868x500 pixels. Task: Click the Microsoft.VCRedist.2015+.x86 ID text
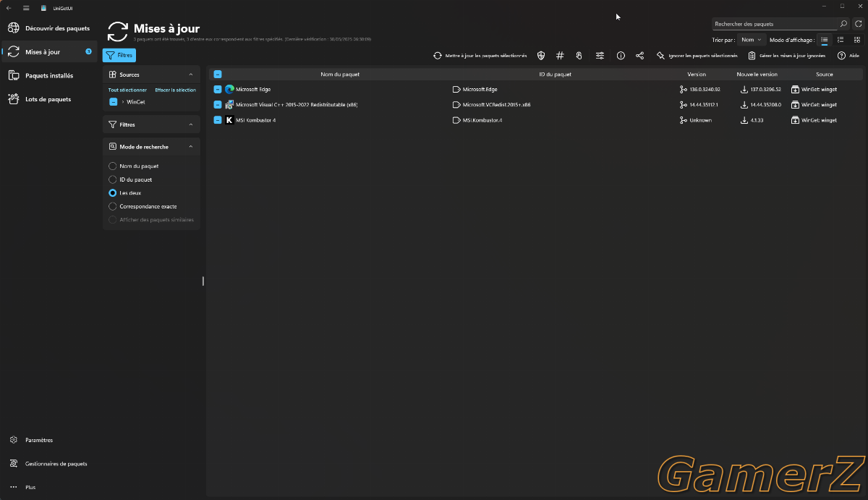496,105
